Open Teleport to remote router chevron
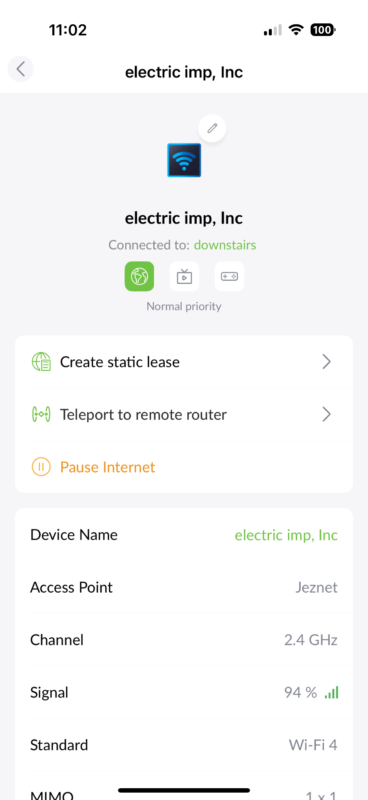 click(x=327, y=415)
